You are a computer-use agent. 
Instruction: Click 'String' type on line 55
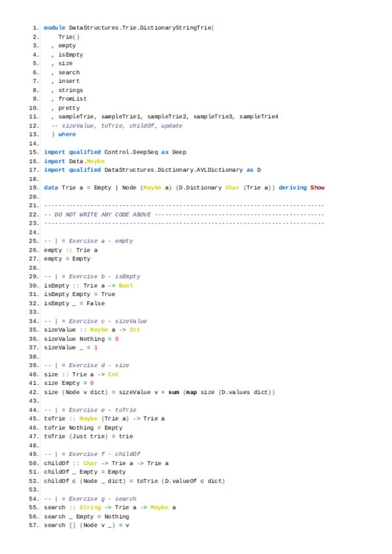(x=90, y=508)
